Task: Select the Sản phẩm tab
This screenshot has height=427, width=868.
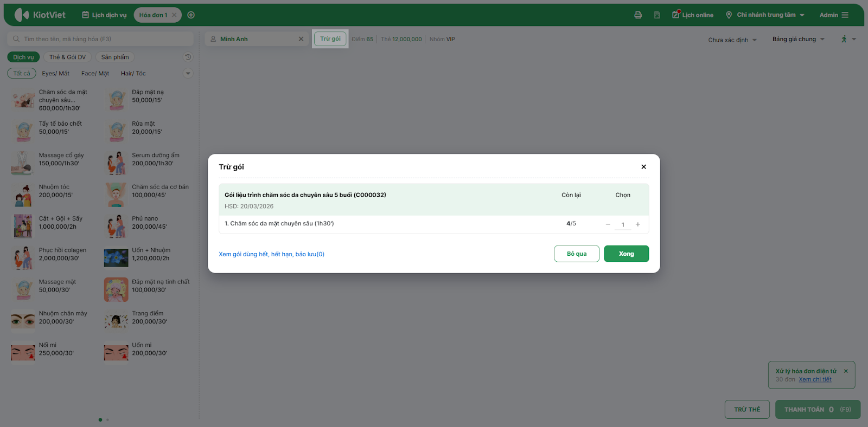Action: pyautogui.click(x=115, y=57)
